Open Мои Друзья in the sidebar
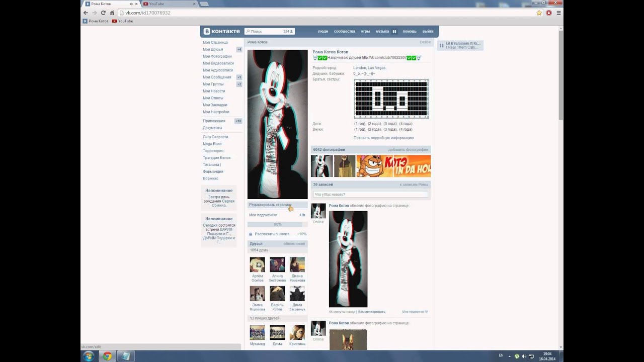The width and height of the screenshot is (644, 362). tap(213, 50)
